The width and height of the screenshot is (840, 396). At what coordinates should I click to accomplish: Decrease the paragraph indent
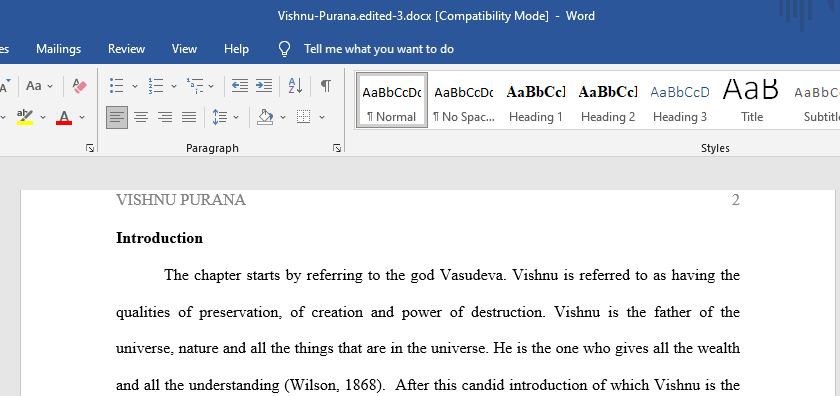pos(239,86)
